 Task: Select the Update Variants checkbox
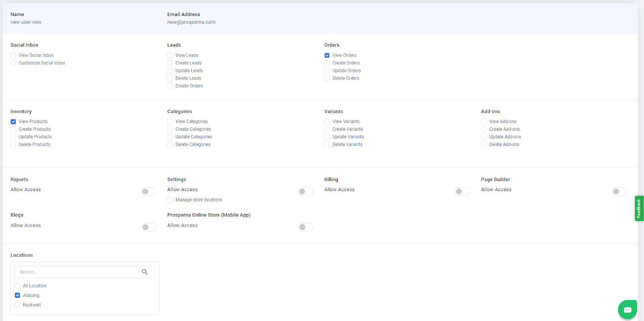pyautogui.click(x=327, y=137)
